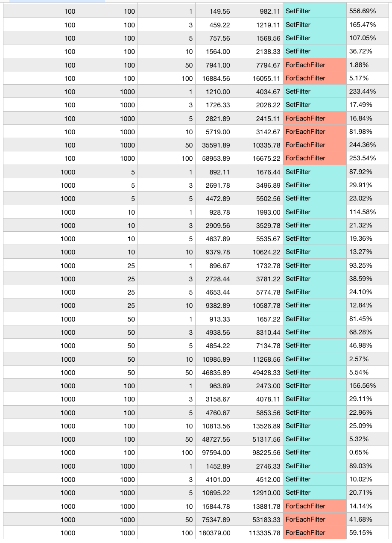
Task: Click the cell with 892.11
Action: point(214,172)
